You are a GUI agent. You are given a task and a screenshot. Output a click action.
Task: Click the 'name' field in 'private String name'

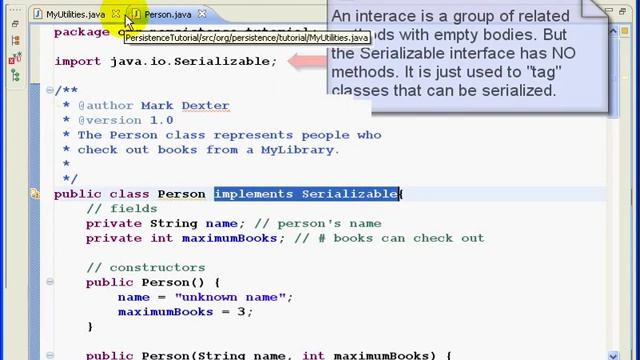tap(221, 224)
